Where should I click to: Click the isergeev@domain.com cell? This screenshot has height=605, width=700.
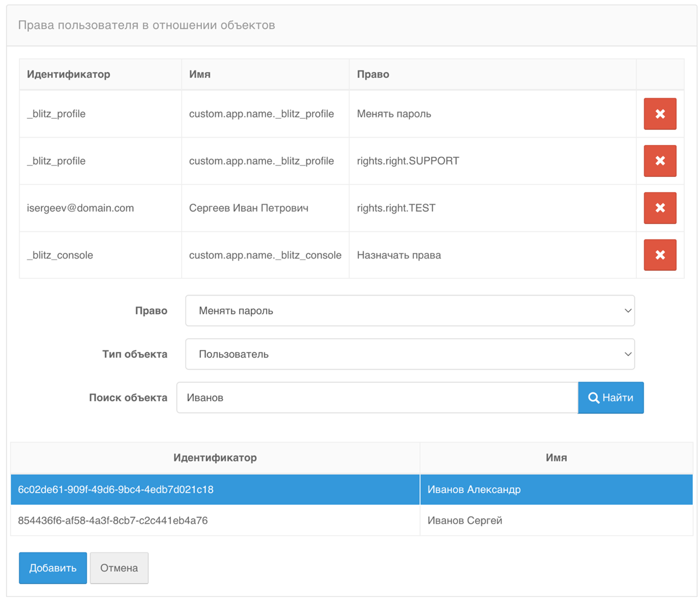coord(80,208)
